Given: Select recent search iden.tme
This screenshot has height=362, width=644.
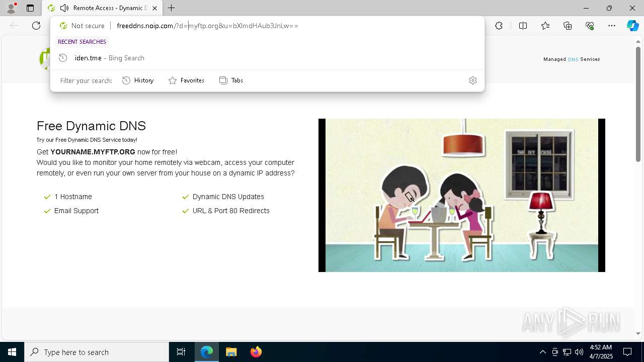Looking at the screenshot, I should click(267, 58).
